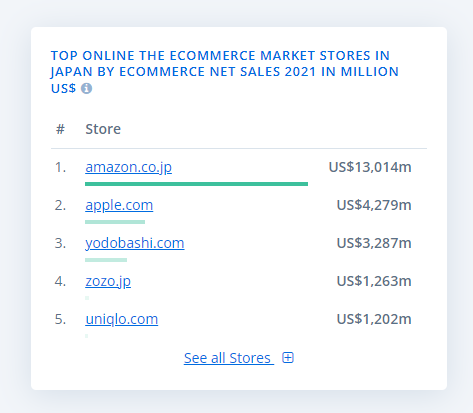
Task: Click the US$13,014m sales value
Action: point(370,167)
